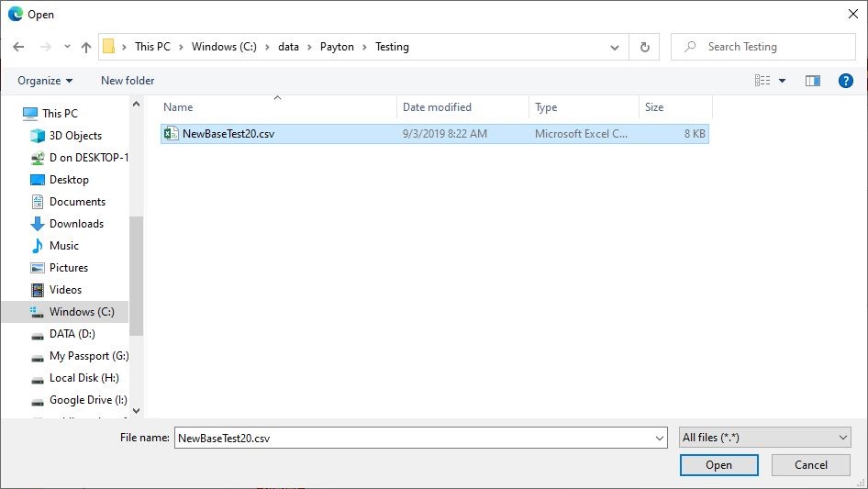Select the 3D Objects folder icon
Viewport: 868px width, 489px height.
point(38,136)
